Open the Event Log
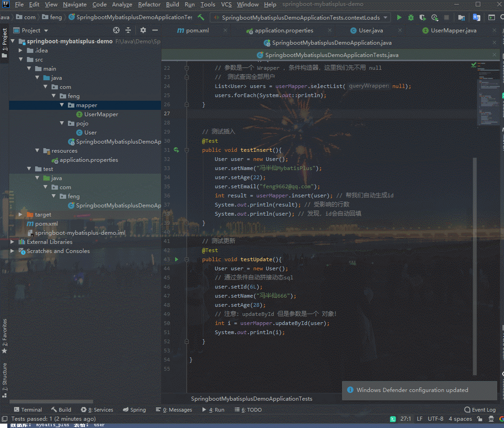The height and width of the screenshot is (428, 504). click(x=480, y=410)
